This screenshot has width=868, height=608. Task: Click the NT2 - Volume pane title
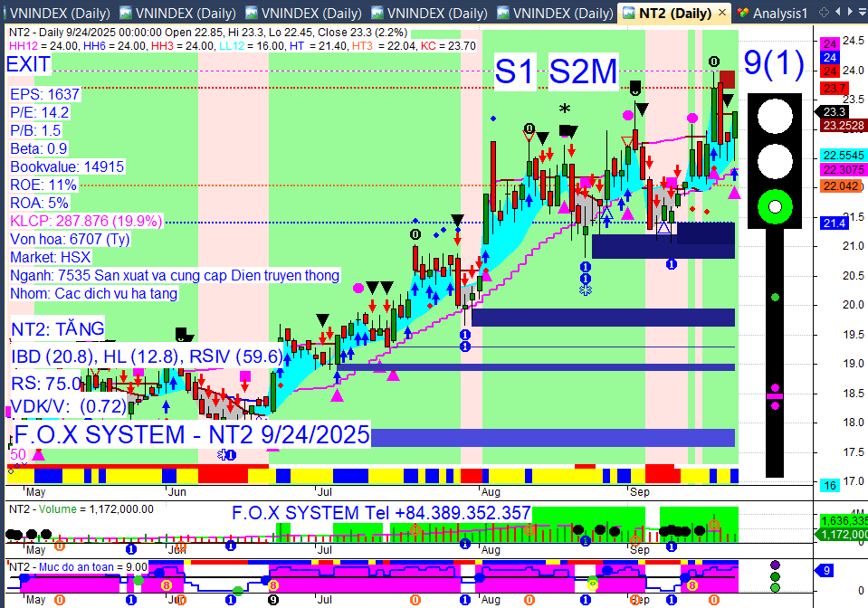click(x=81, y=509)
